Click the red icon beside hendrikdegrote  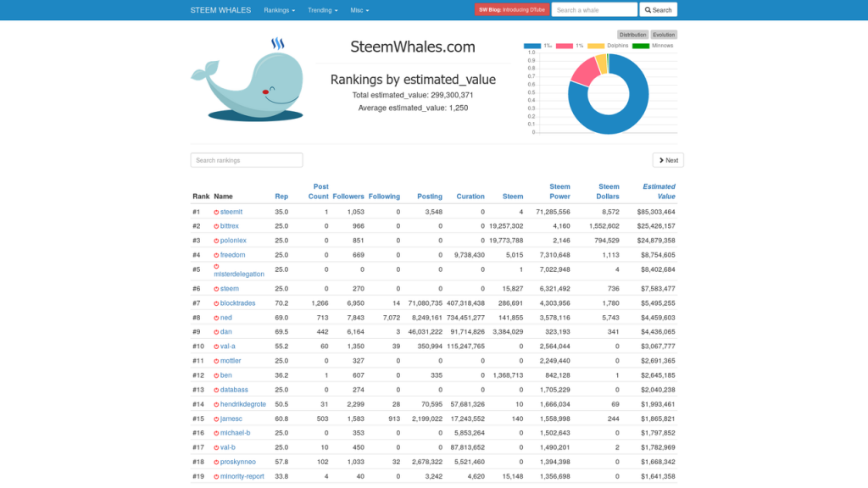coord(216,405)
